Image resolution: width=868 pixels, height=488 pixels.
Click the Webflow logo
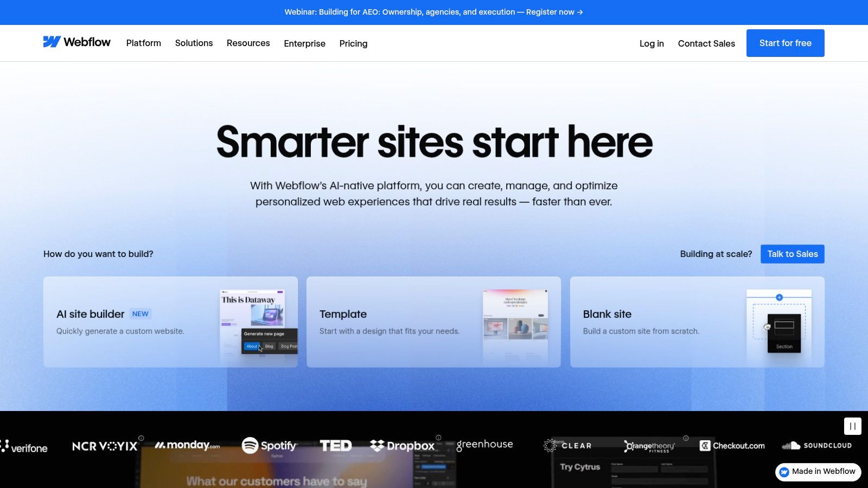pyautogui.click(x=77, y=42)
